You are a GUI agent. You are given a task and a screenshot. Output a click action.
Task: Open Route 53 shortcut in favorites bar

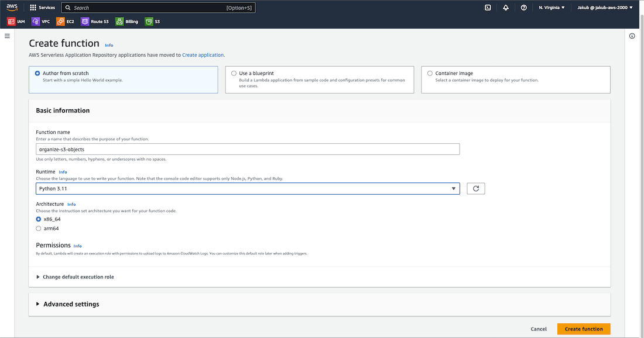(x=95, y=22)
